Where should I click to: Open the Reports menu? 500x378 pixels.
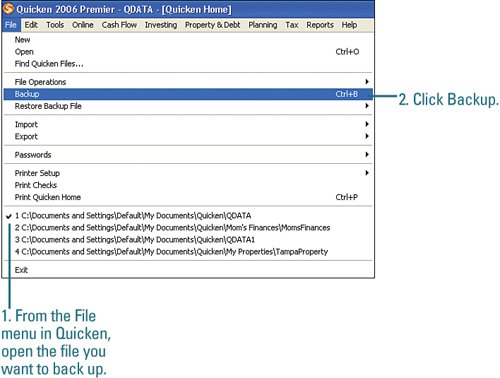(x=320, y=25)
